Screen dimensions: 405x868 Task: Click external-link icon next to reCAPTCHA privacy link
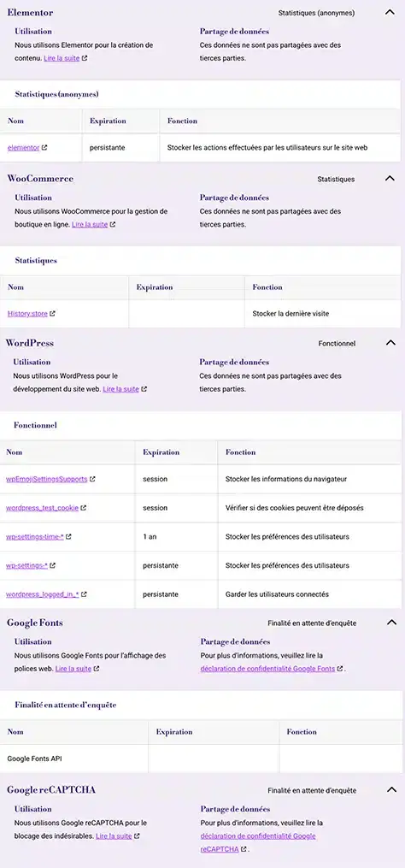tap(244, 849)
